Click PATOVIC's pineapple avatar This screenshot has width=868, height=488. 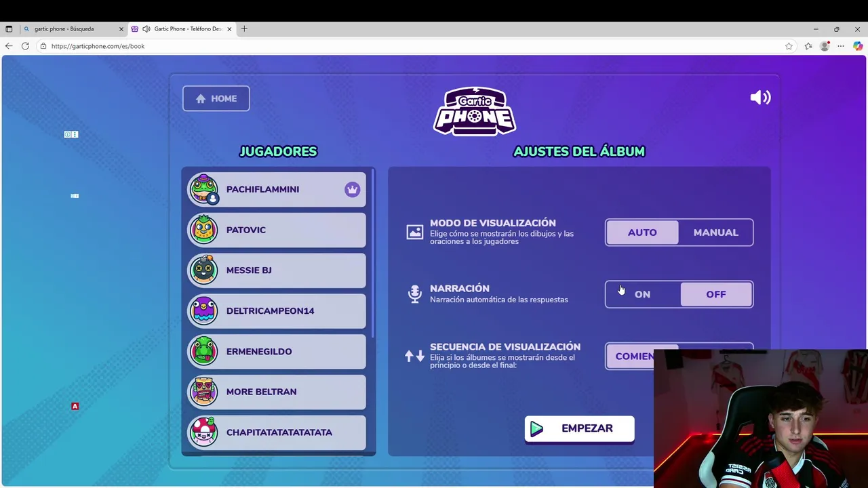click(204, 230)
